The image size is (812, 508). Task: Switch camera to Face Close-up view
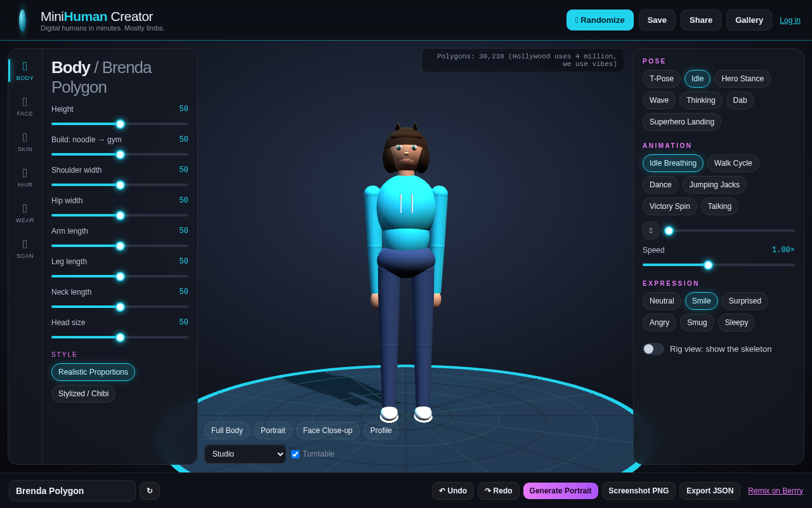click(x=328, y=431)
